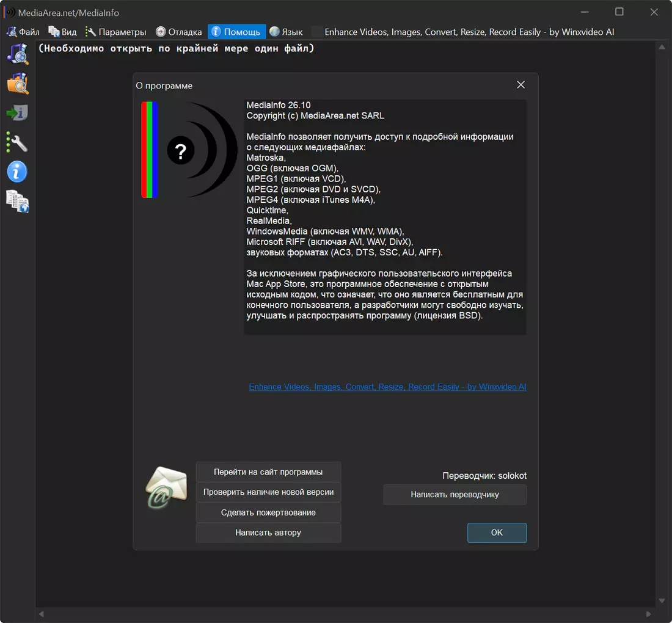Click the blue info icon in sidebar
This screenshot has width=672, height=623.
click(x=17, y=172)
